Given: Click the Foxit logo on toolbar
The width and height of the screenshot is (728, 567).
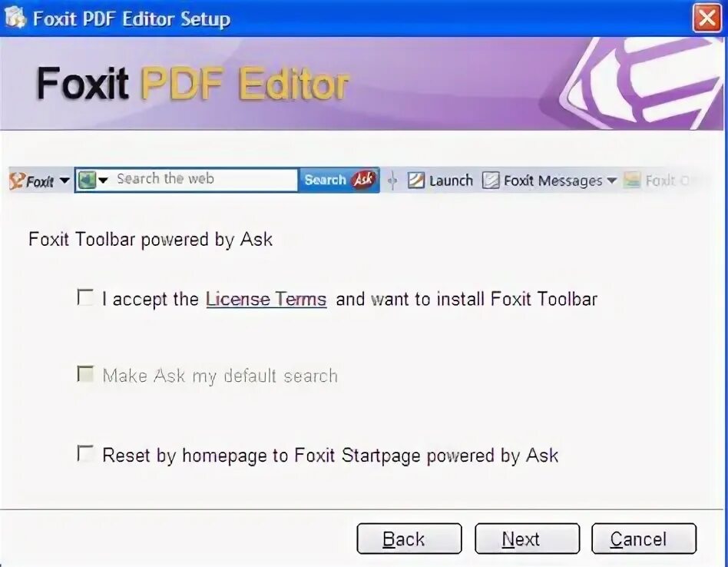Looking at the screenshot, I should pyautogui.click(x=31, y=181).
